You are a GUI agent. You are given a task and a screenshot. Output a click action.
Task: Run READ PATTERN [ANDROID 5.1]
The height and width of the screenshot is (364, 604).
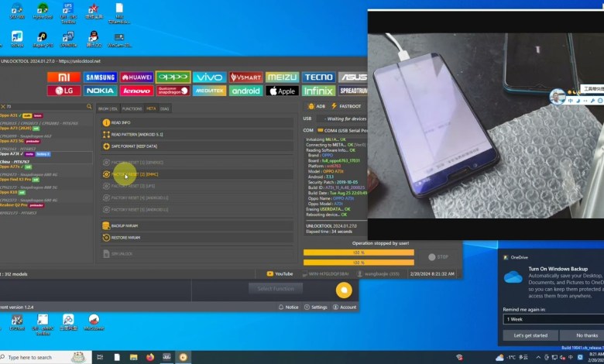pyautogui.click(x=197, y=135)
